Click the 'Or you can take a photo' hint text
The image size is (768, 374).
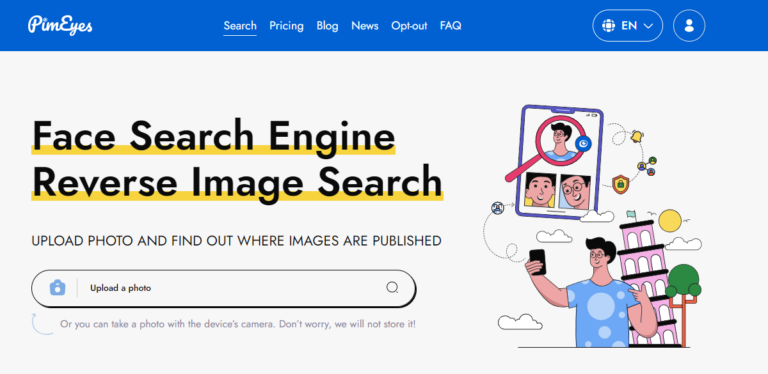tap(238, 324)
